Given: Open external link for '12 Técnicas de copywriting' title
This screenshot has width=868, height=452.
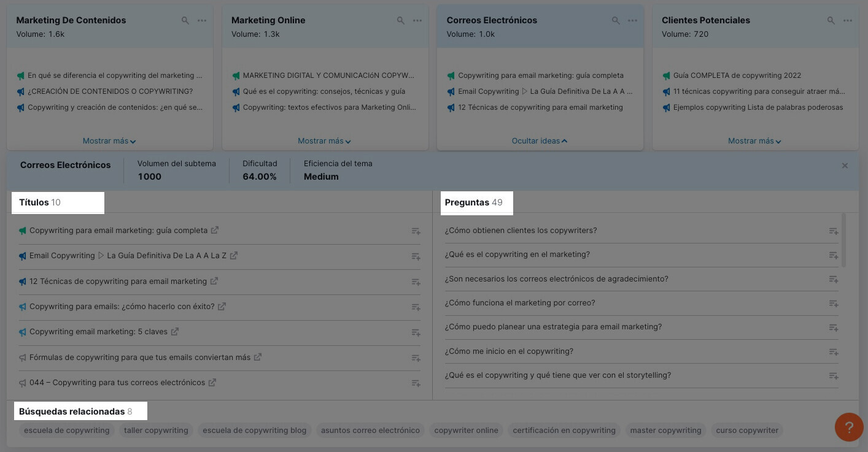Looking at the screenshot, I should coord(214,281).
